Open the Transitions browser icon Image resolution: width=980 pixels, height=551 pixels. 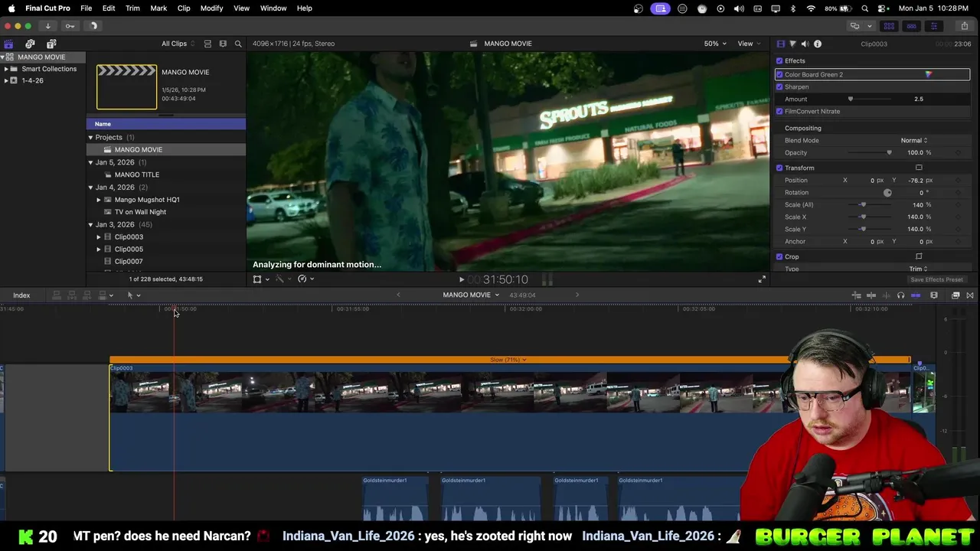pos(970,295)
